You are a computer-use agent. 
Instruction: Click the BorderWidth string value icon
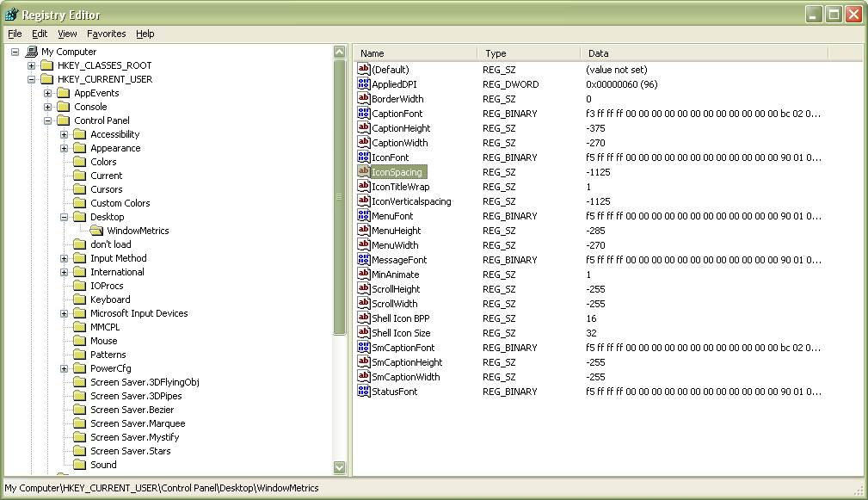[363, 99]
